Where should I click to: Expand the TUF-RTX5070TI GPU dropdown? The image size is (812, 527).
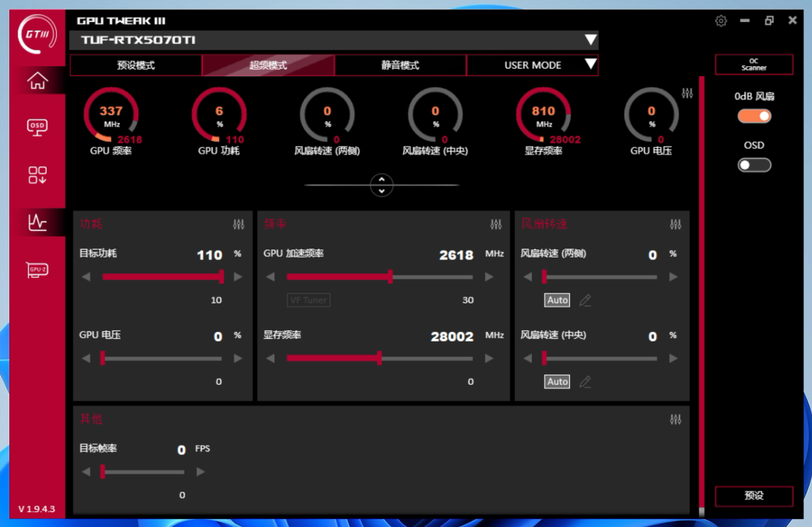[x=590, y=40]
